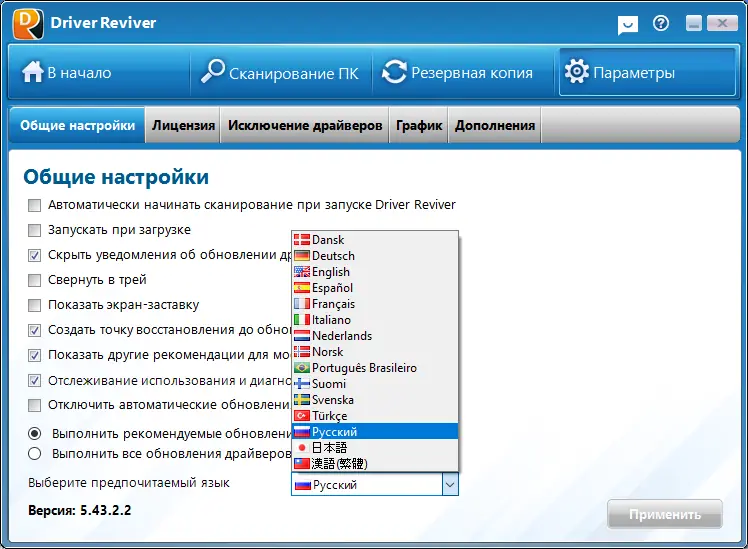Close the Driver Reviver window
Screen dimensions: 748x549
click(722, 23)
